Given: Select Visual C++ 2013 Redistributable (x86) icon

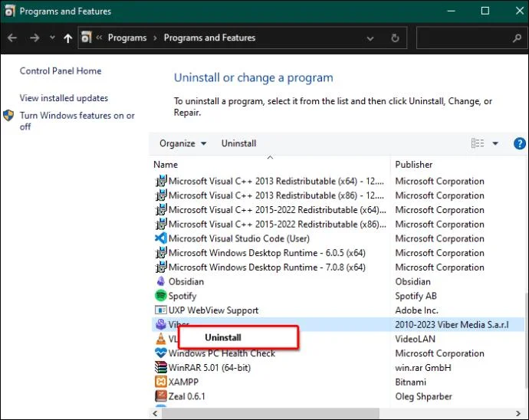Looking at the screenshot, I should click(x=161, y=195).
